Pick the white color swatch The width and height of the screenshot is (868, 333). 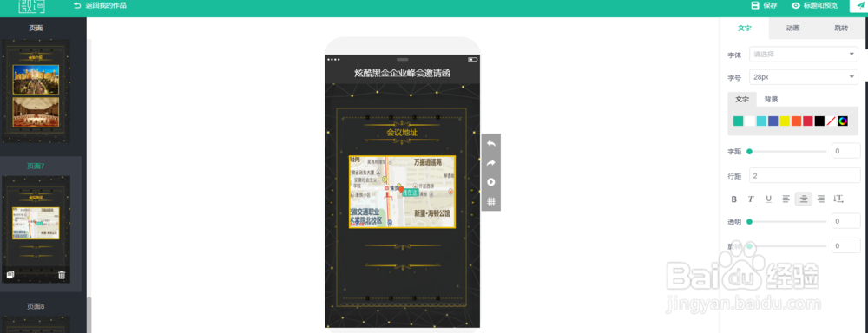point(750,121)
